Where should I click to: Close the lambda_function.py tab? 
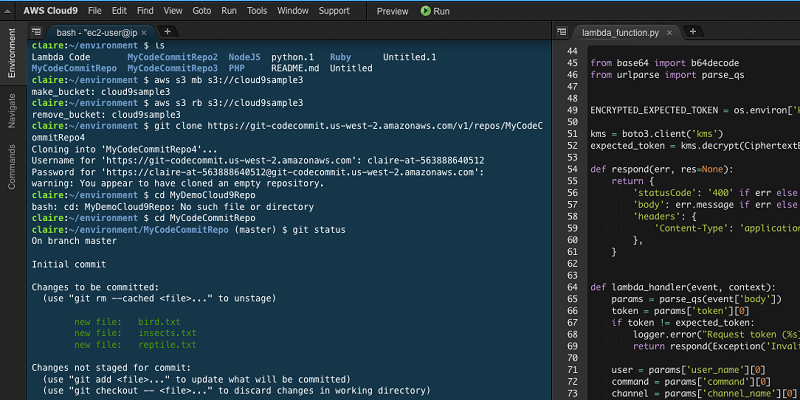669,33
